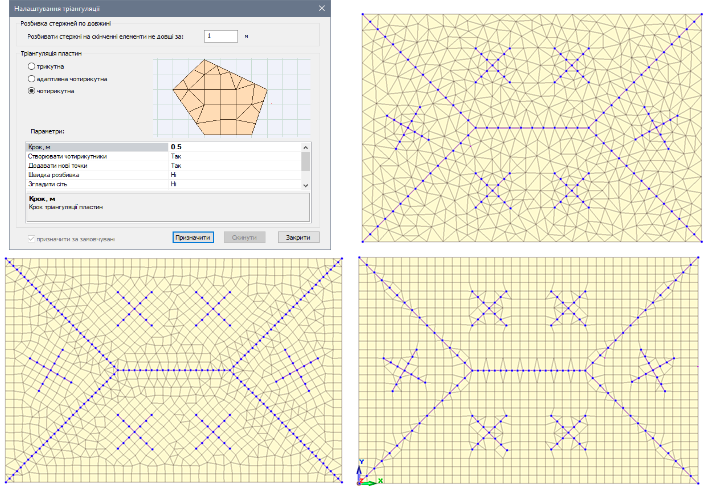This screenshot has width=704, height=488.
Task: Click the triangular mesh plate image
Action: (530, 125)
